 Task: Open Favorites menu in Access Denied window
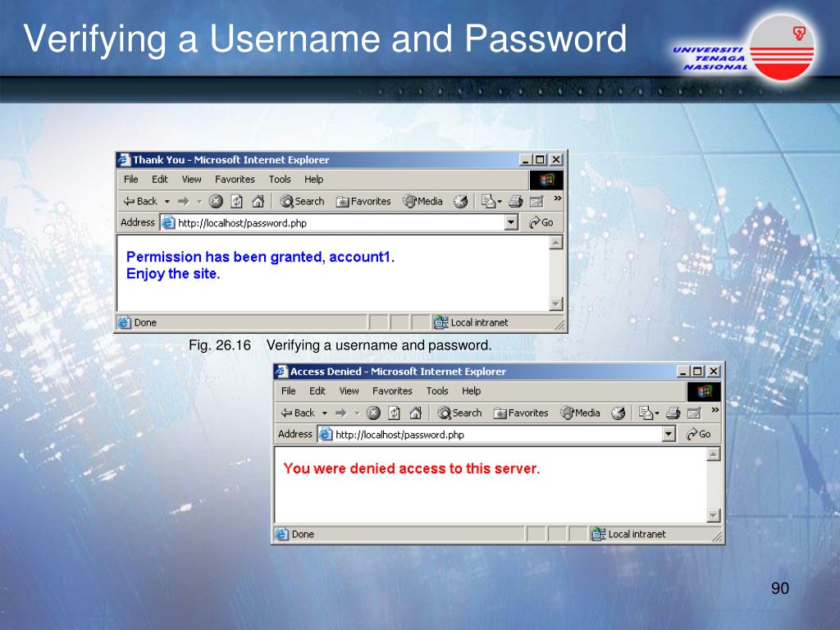pos(392,391)
